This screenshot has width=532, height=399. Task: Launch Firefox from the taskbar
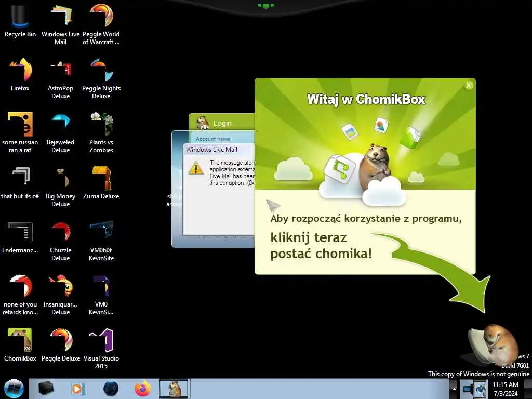point(143,389)
